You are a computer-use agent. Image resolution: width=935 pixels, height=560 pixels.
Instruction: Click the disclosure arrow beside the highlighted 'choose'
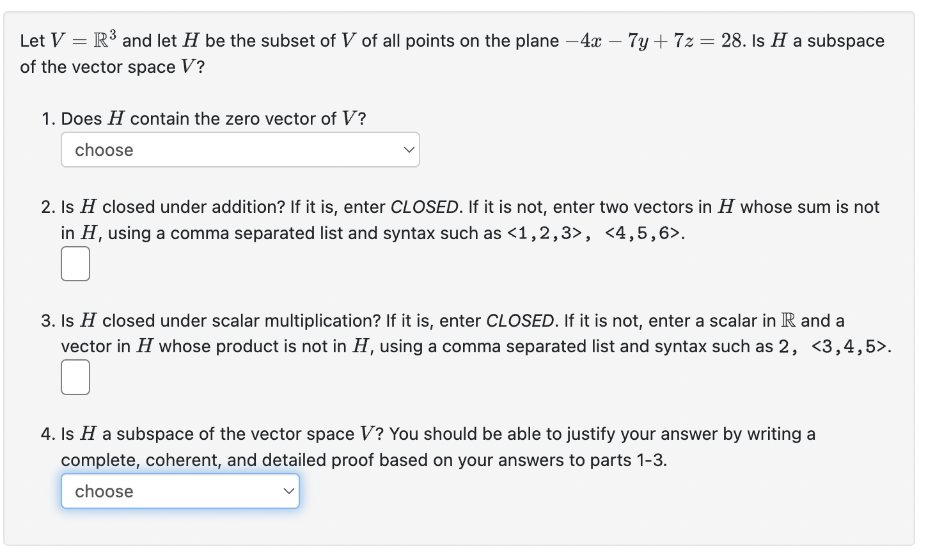coord(288,491)
